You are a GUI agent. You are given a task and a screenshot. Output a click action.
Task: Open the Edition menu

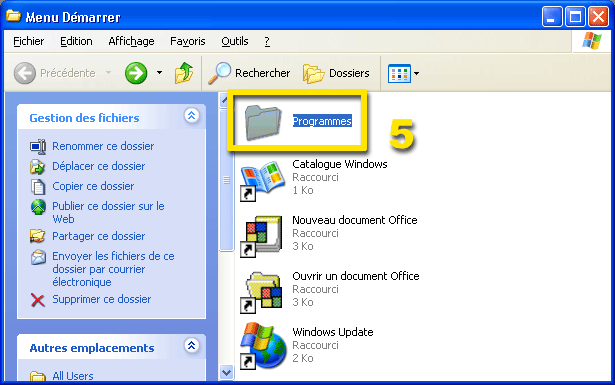[76, 41]
